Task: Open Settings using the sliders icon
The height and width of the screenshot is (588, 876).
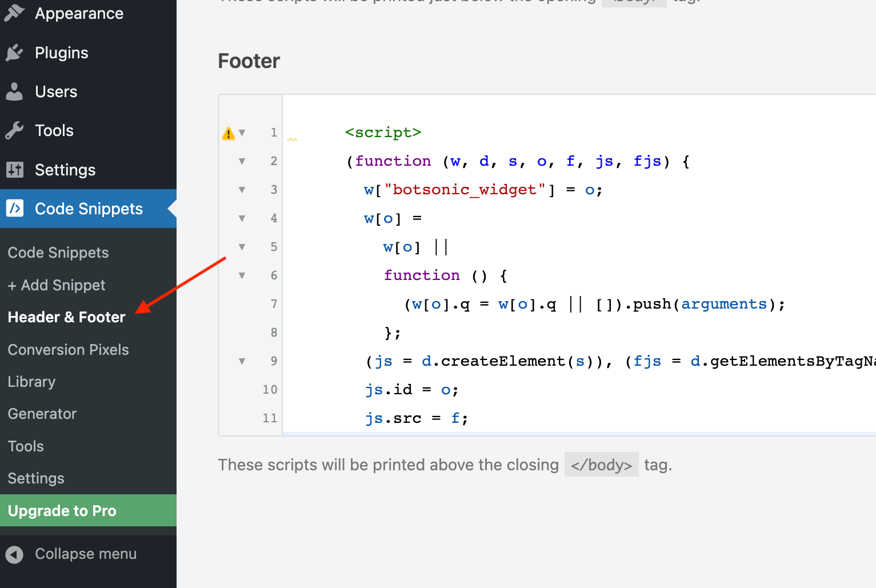Action: pyautogui.click(x=15, y=169)
